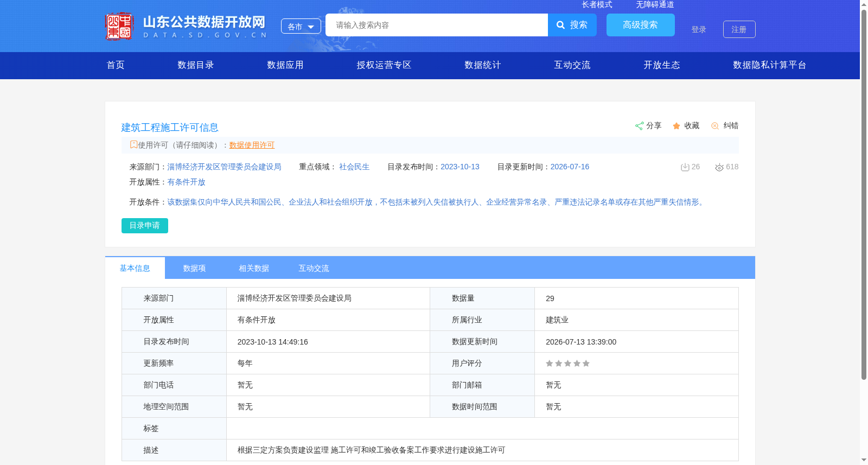Select the 基本信息 tab

pyautogui.click(x=135, y=268)
